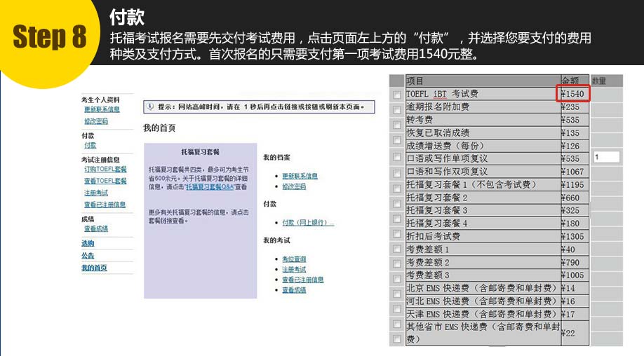The image size is (644, 356).
Task: Open the 托福复习套餐Q&A link
Action: [210, 186]
